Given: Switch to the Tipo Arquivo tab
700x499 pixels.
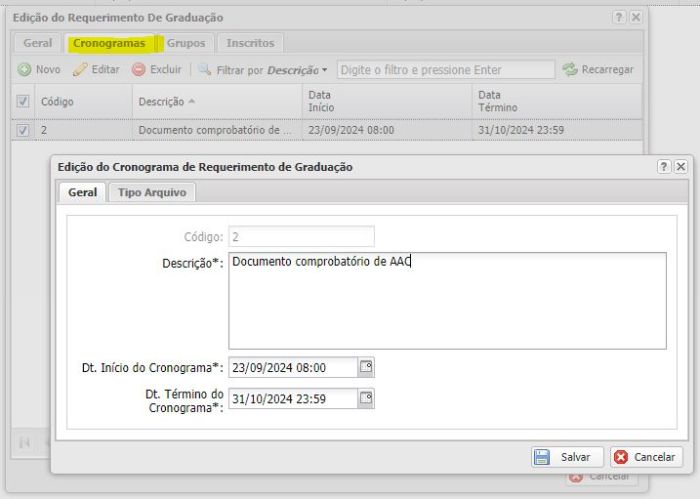Looking at the screenshot, I should pos(151,193).
